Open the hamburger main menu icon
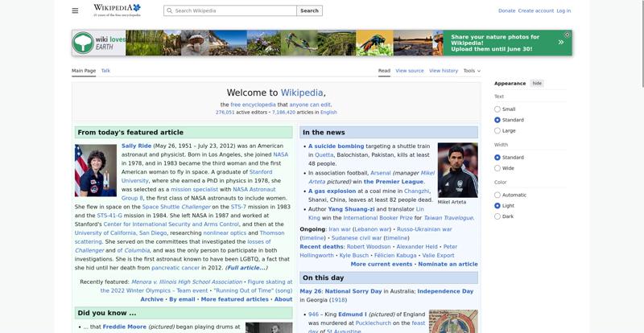Screen dimensions: 644x333 click(75, 10)
